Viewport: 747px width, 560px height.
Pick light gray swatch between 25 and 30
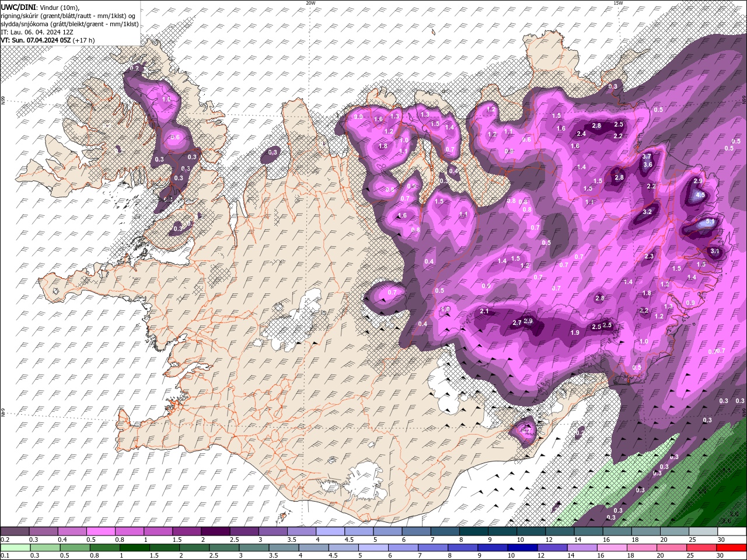point(703,531)
